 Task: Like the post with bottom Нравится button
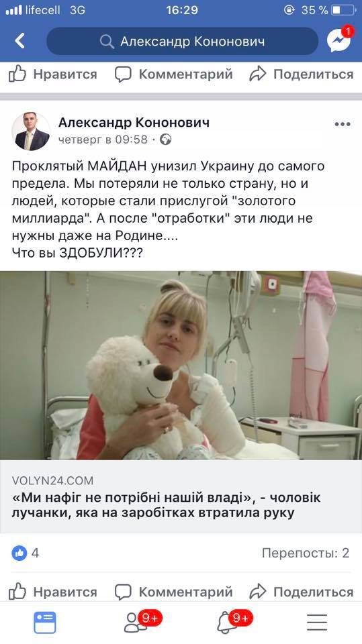click(x=53, y=592)
